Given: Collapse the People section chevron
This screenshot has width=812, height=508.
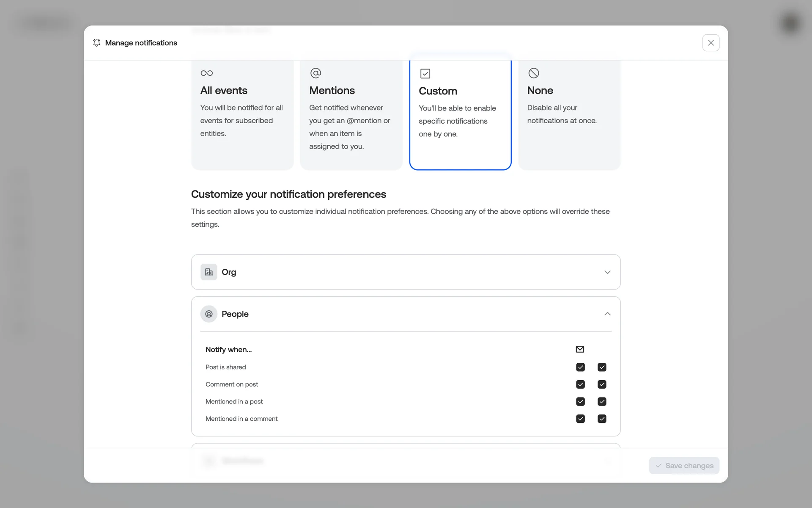Looking at the screenshot, I should (x=607, y=314).
